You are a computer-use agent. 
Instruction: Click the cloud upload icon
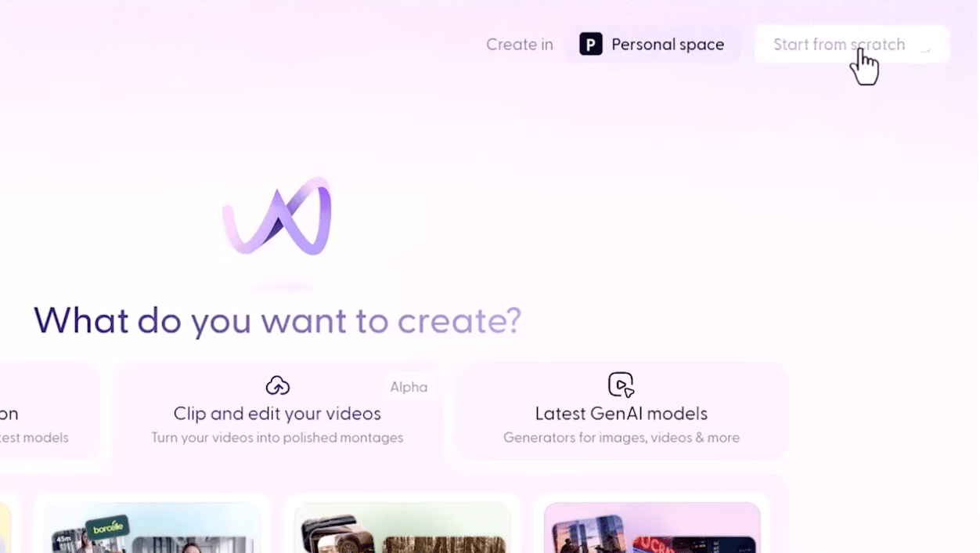click(277, 385)
